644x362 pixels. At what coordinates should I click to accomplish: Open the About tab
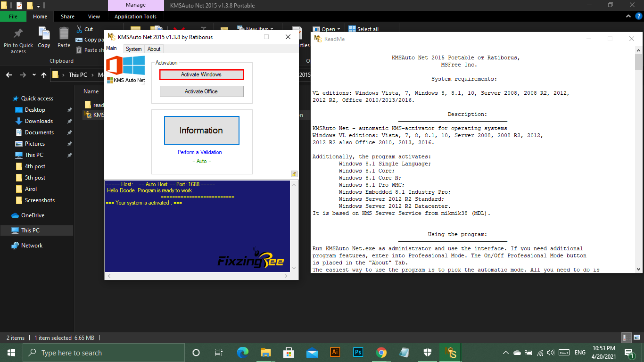click(154, 49)
